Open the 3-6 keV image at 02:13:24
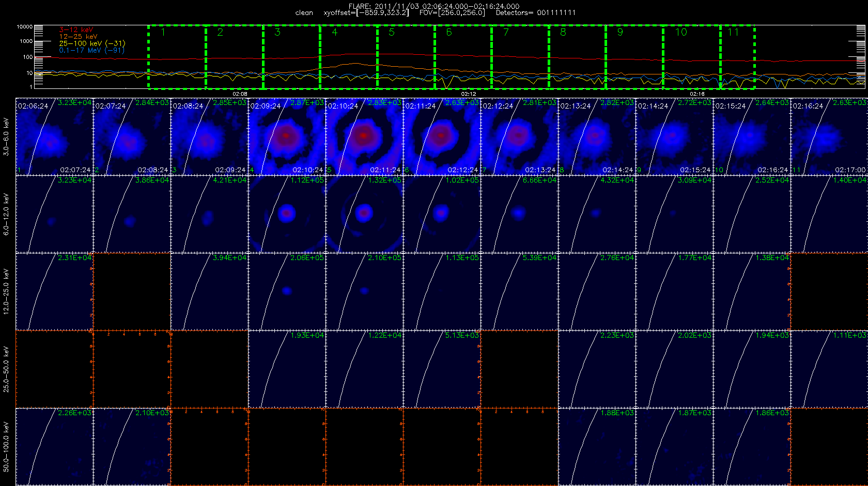The height and width of the screenshot is (486, 868). click(x=597, y=136)
